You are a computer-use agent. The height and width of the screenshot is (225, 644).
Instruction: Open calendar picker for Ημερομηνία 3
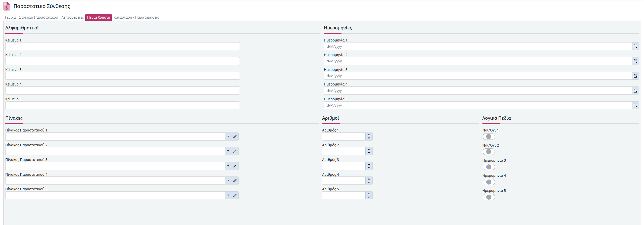(x=635, y=76)
